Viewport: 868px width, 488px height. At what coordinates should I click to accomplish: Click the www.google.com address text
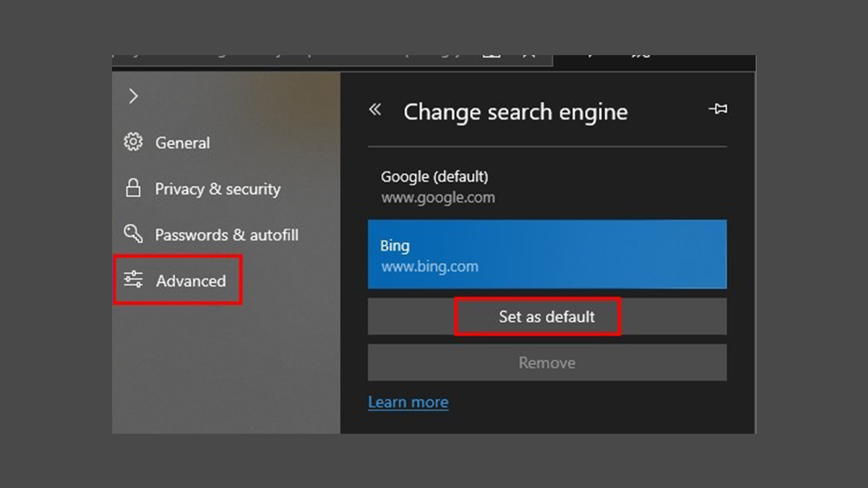tap(438, 198)
